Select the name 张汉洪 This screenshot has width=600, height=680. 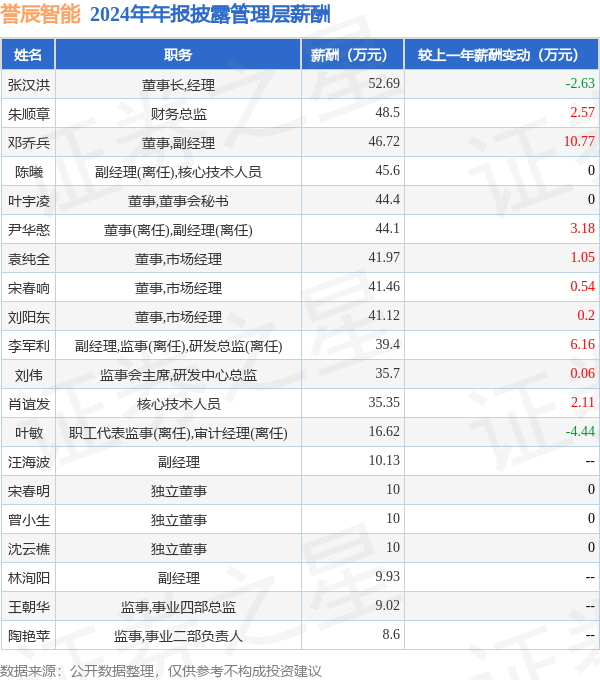[29, 85]
